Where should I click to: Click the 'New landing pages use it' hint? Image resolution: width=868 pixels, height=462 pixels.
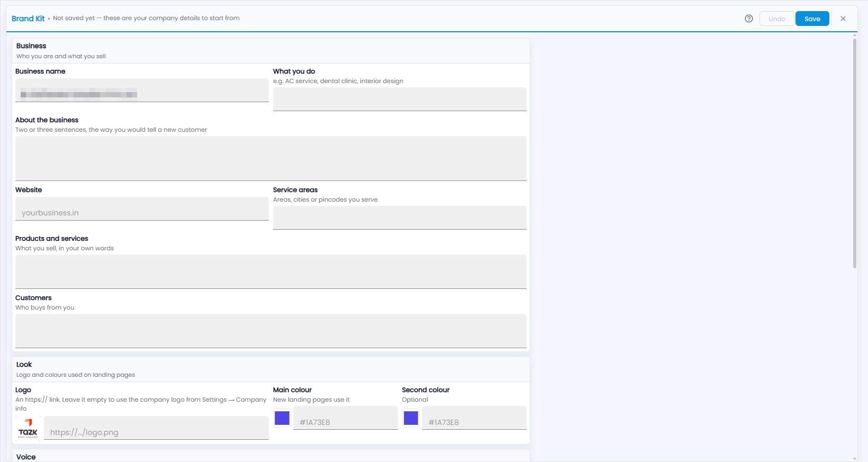point(311,400)
